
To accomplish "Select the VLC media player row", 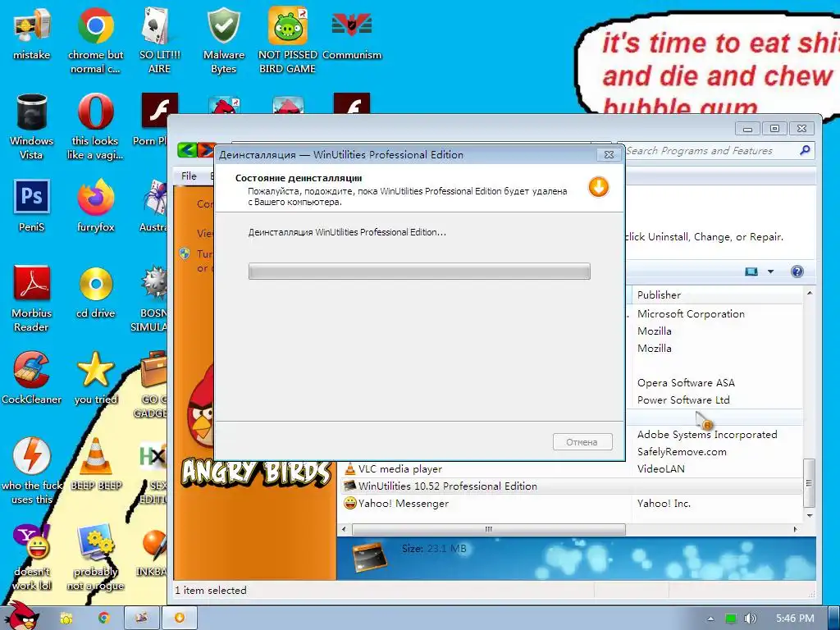I will coord(572,468).
